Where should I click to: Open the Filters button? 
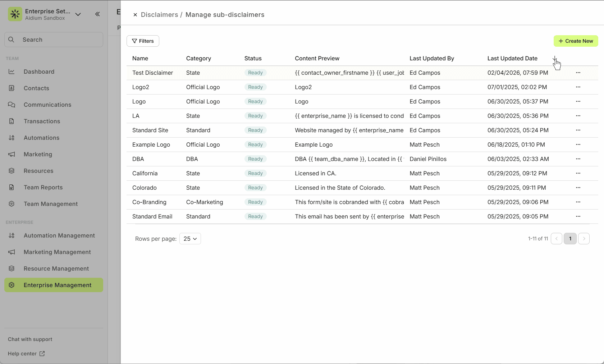pos(143,41)
